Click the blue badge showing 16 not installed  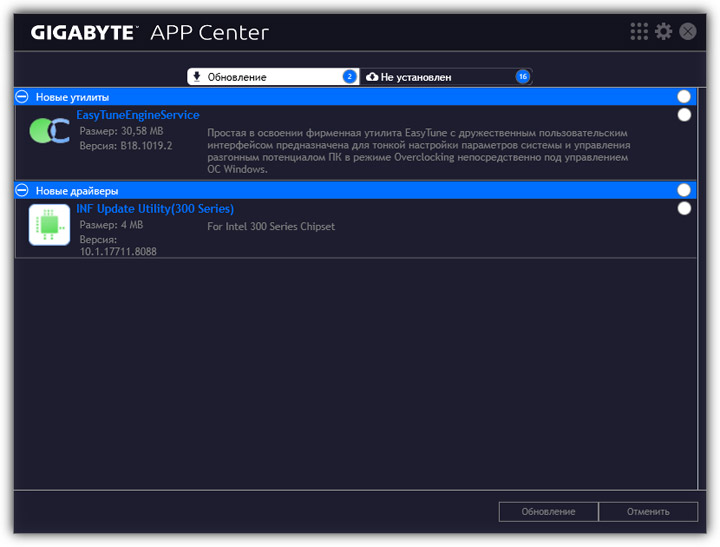point(523,77)
